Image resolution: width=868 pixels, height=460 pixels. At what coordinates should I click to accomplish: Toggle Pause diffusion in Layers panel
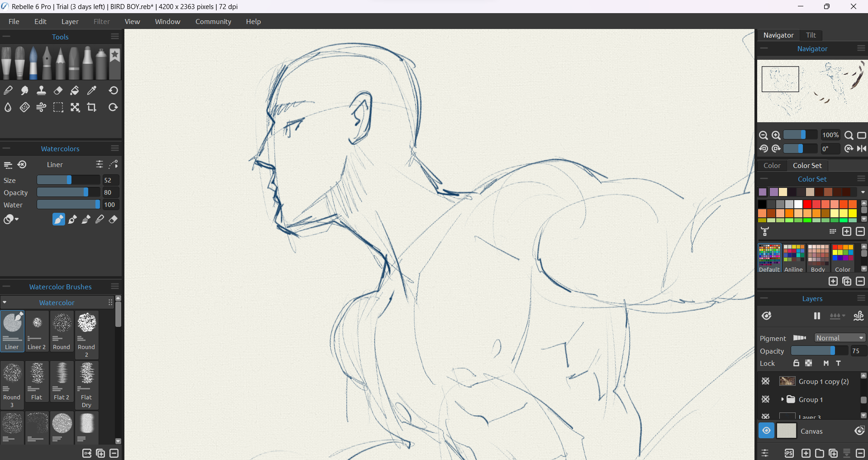(817, 316)
